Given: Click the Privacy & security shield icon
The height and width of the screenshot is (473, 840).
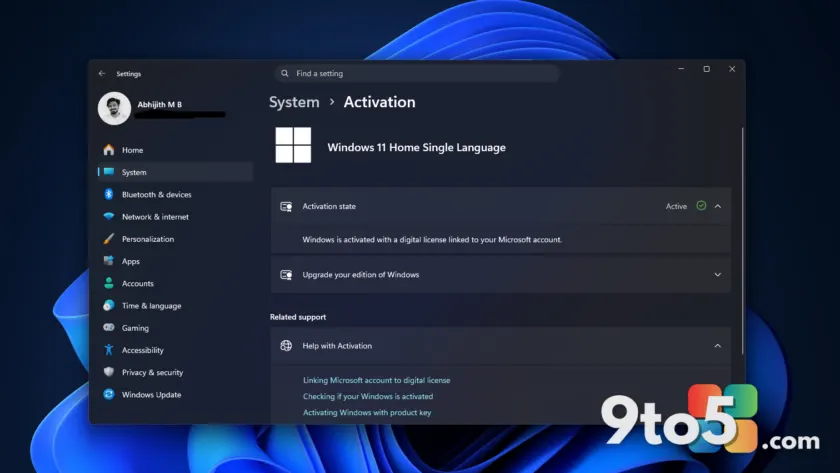Looking at the screenshot, I should coord(109,372).
